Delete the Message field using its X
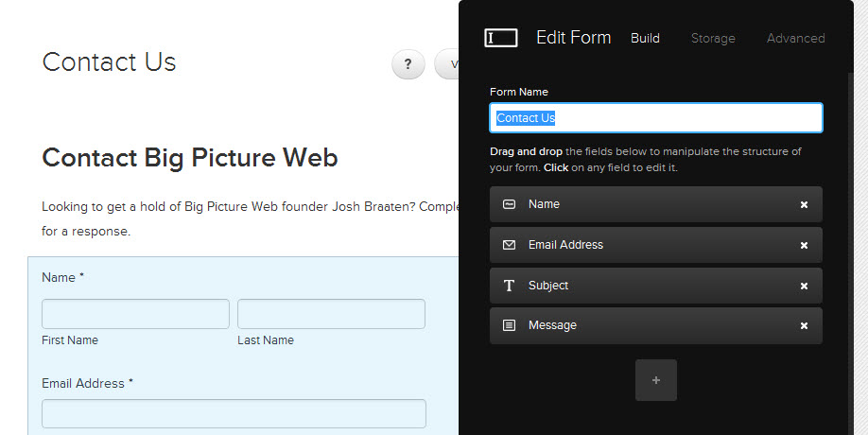Screen dimensions: 868x435 tap(804, 326)
